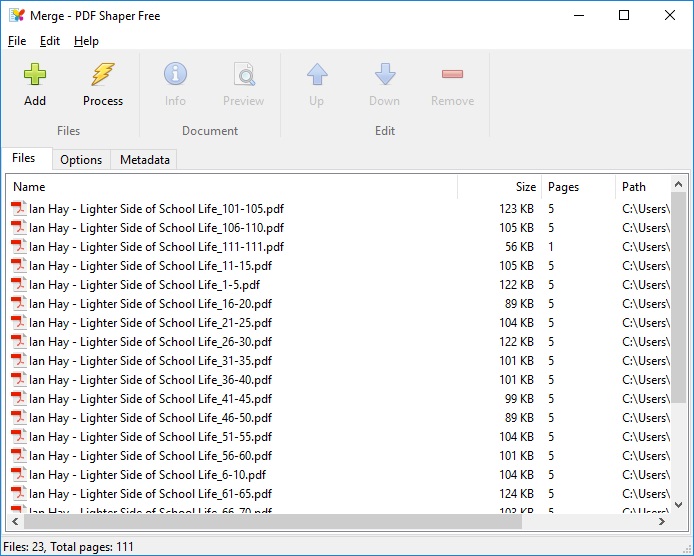Select file name ending 56-60.pdf
Viewport: 694px width, 556px height.
coord(150,456)
